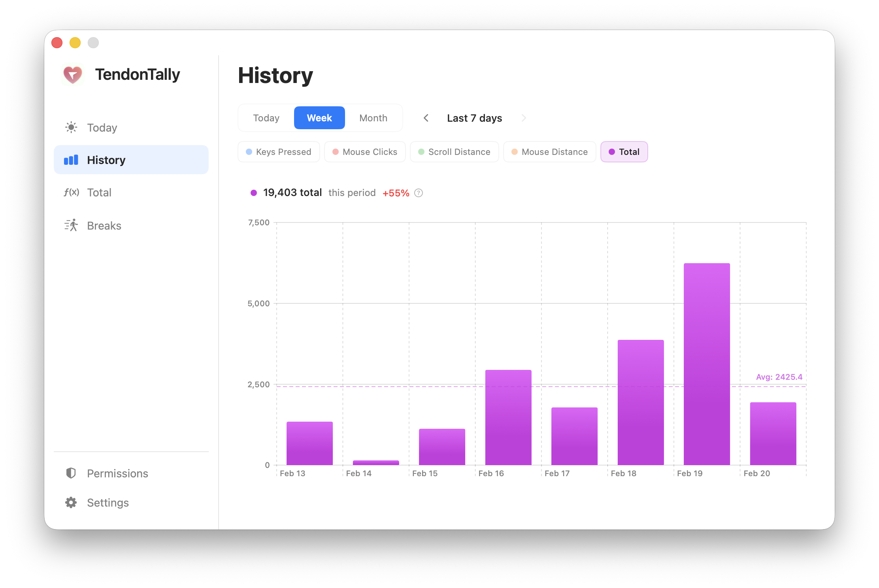Select the Breaks walking-person icon
Viewport: 879px width, 588px height.
tap(71, 225)
